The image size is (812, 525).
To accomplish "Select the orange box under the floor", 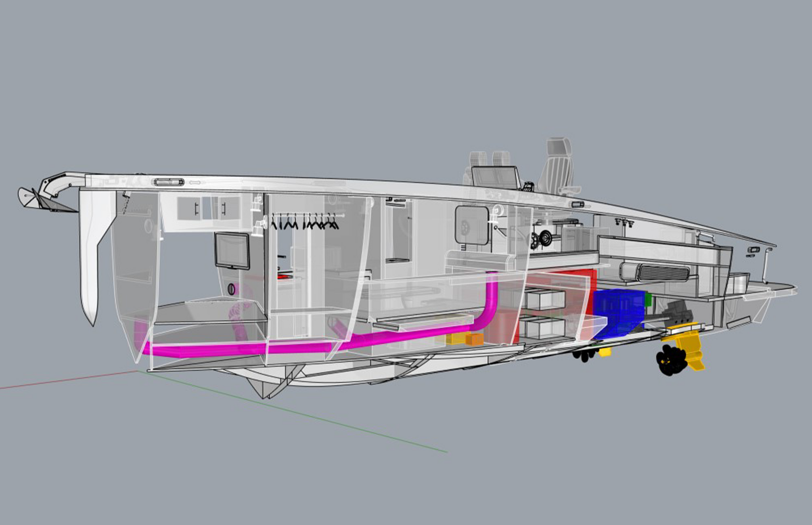I will pos(474,340).
